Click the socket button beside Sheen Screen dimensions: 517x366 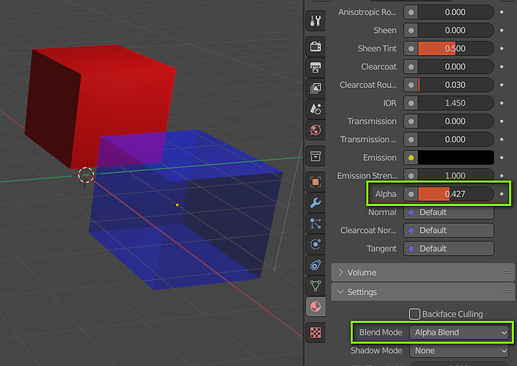411,30
